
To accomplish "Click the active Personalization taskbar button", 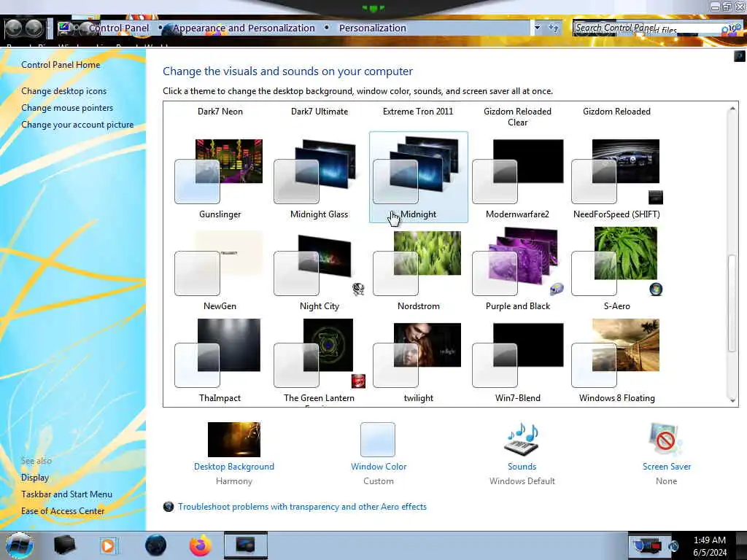I will coord(246,545).
